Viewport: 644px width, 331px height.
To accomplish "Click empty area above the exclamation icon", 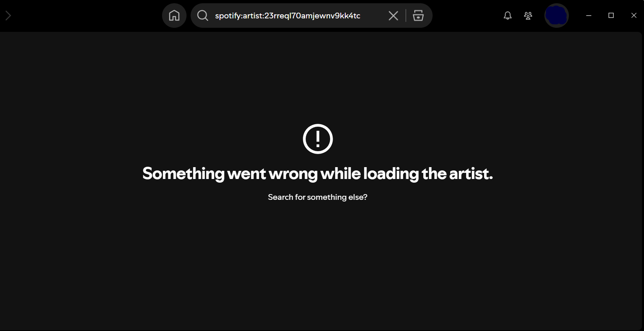I will pos(318,78).
